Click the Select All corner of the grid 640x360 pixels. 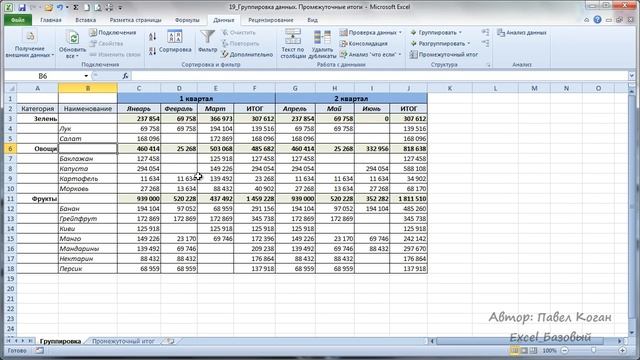(11, 88)
